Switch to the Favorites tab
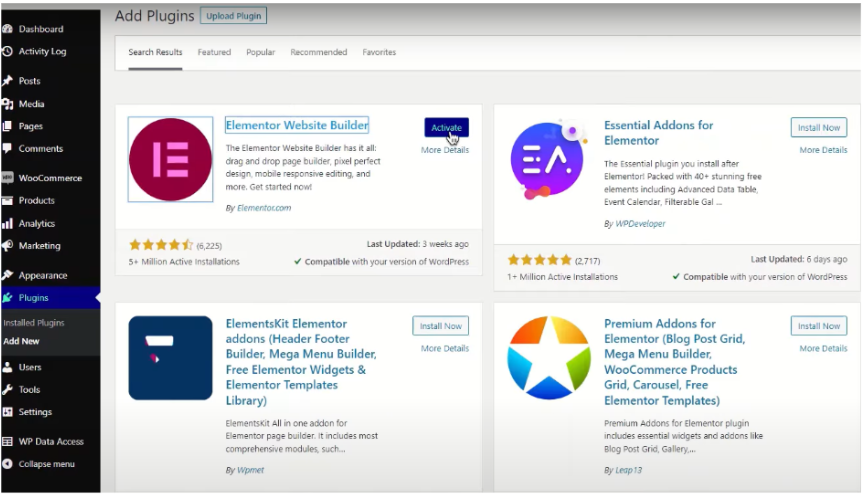This screenshot has width=862, height=494. [379, 52]
